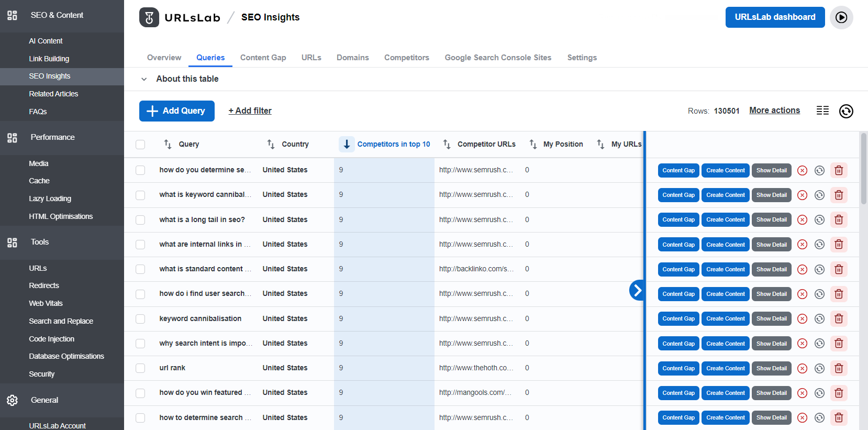The height and width of the screenshot is (430, 868).
Task: Open Web Vitals in the sidebar
Action: [46, 303]
